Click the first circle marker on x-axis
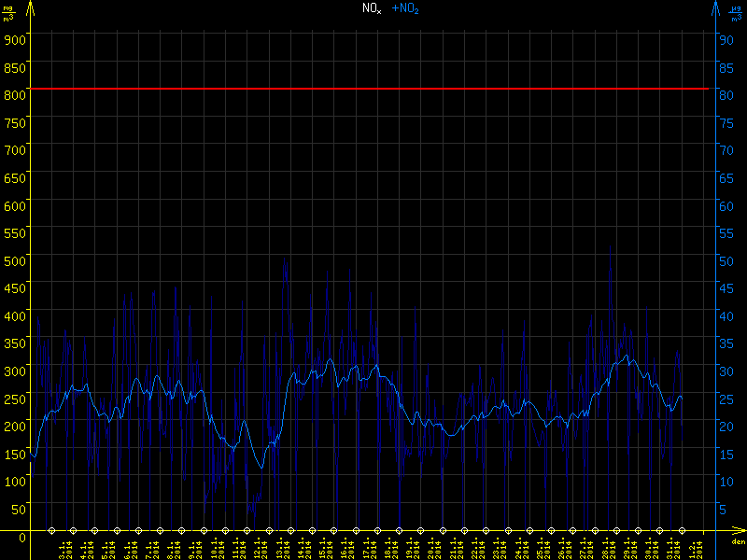The width and height of the screenshot is (747, 560). pyautogui.click(x=51, y=531)
